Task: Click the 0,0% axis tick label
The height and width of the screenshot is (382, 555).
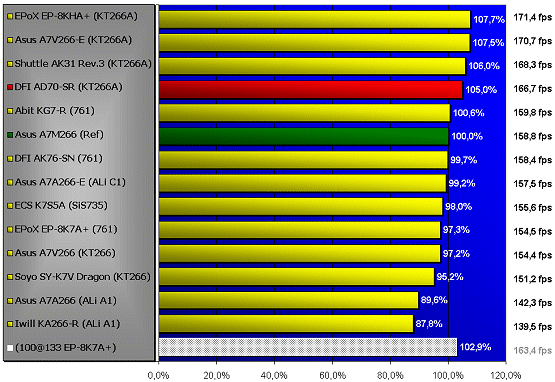Action: click(158, 376)
